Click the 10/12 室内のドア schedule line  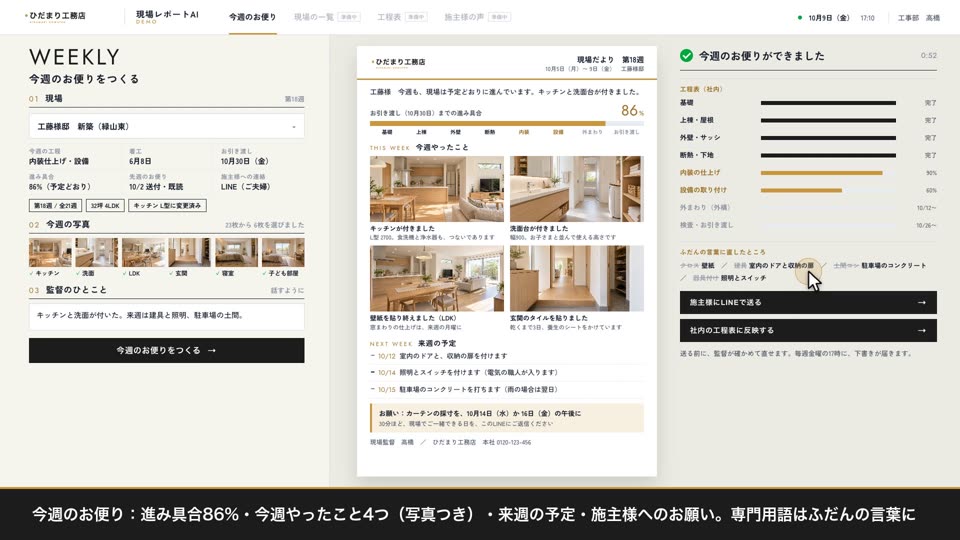pyautogui.click(x=506, y=356)
